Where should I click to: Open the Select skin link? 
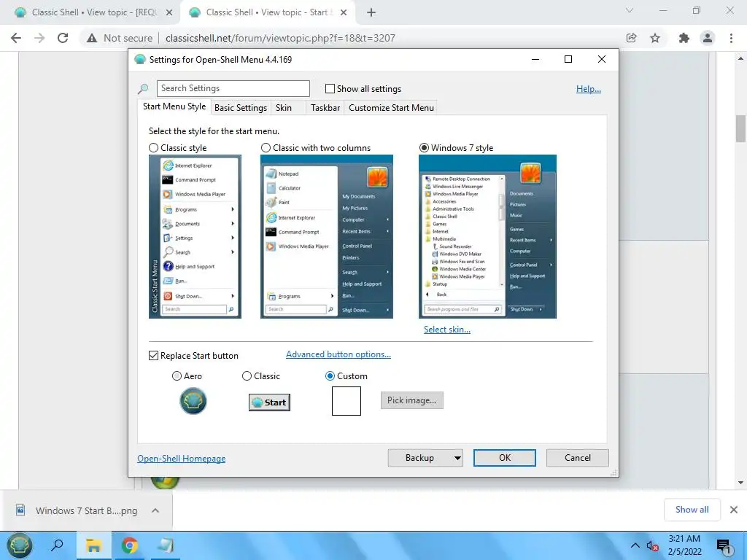(x=447, y=330)
